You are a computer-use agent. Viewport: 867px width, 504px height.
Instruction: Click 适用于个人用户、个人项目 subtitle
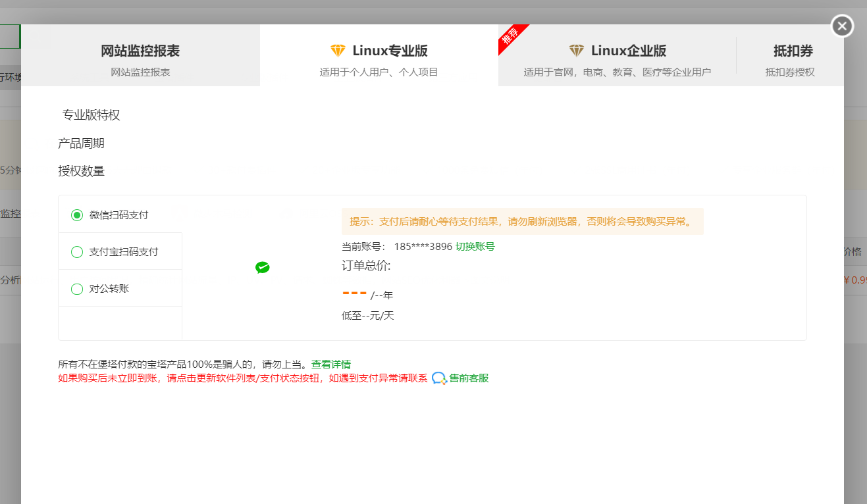coord(379,72)
